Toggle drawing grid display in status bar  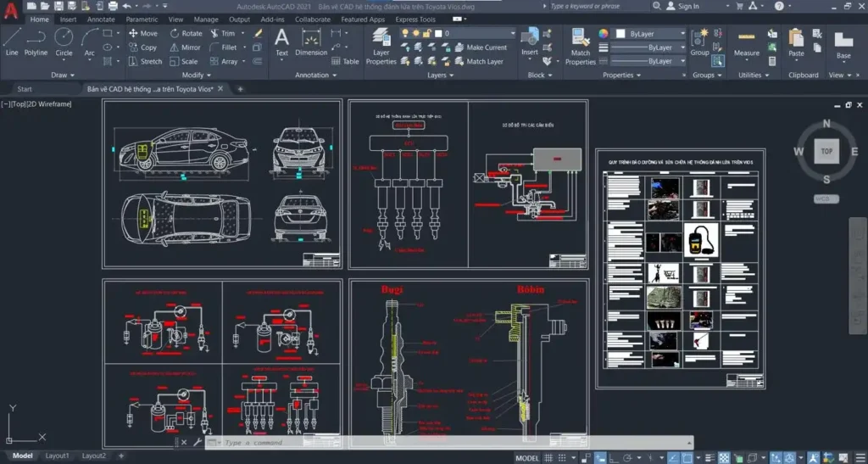click(x=548, y=458)
